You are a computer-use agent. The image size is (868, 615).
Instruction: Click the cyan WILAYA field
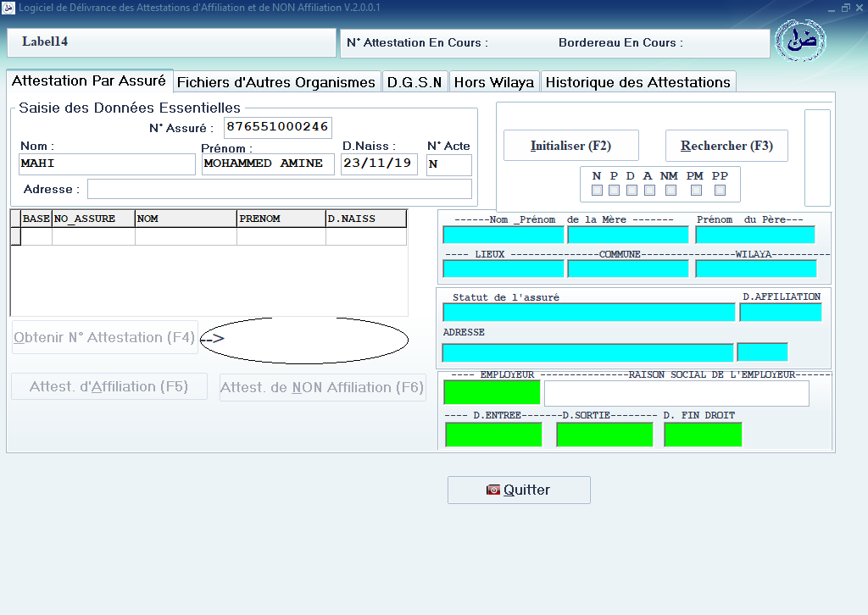coord(756,269)
